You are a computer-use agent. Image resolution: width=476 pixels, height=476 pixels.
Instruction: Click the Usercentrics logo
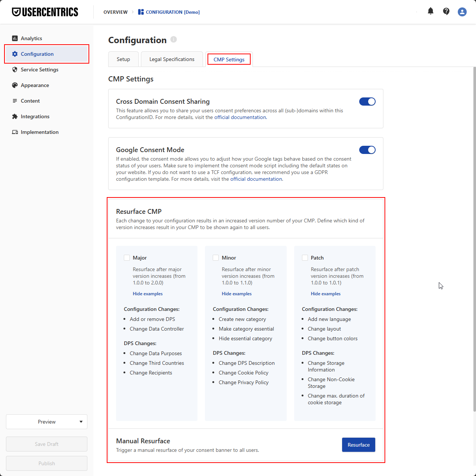[45, 12]
